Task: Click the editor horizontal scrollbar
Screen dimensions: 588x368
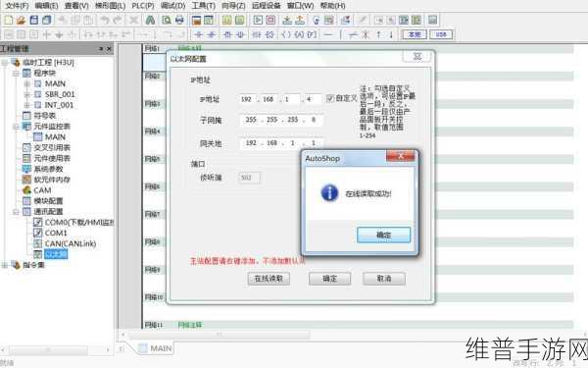Action: coord(220,334)
